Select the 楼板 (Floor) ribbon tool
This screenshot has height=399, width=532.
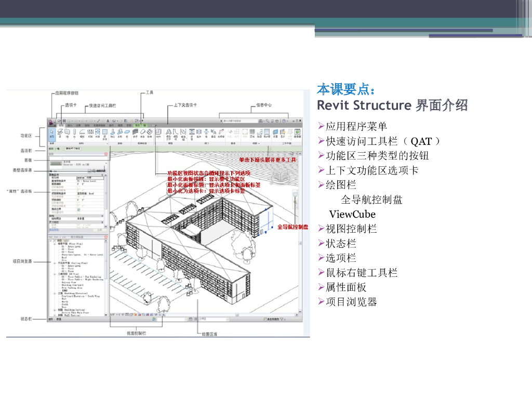[82, 134]
